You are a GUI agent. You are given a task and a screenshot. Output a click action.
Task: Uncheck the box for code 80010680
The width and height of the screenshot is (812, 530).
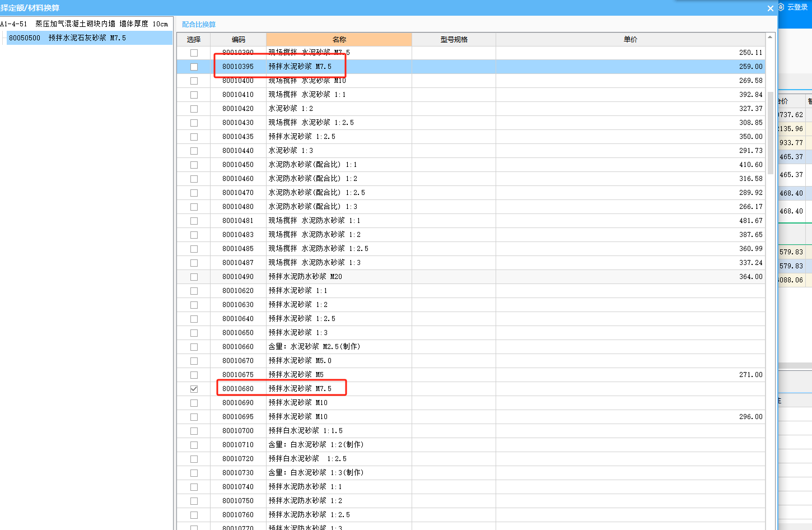(194, 389)
